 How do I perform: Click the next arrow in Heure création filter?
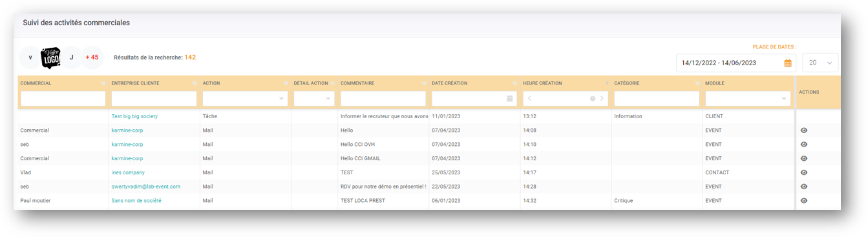(602, 99)
